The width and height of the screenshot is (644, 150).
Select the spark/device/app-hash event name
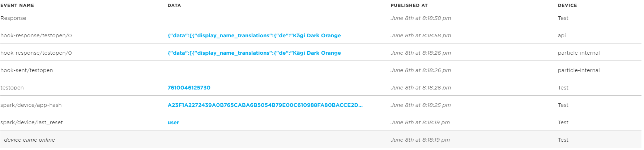click(31, 105)
